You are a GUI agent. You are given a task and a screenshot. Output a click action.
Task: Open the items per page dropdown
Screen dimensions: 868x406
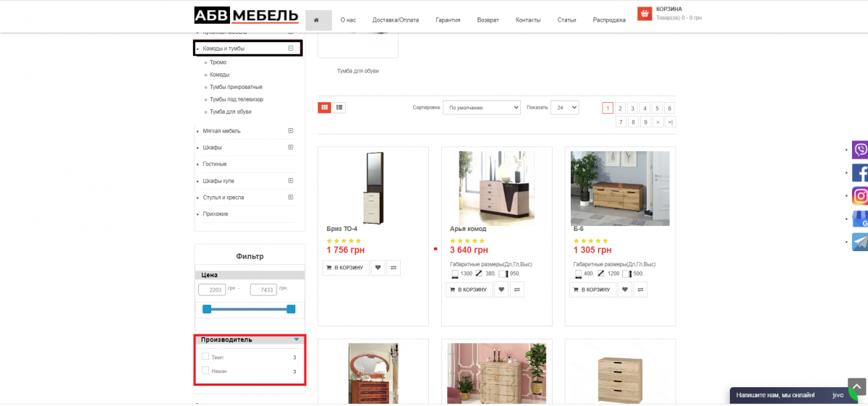coord(564,107)
